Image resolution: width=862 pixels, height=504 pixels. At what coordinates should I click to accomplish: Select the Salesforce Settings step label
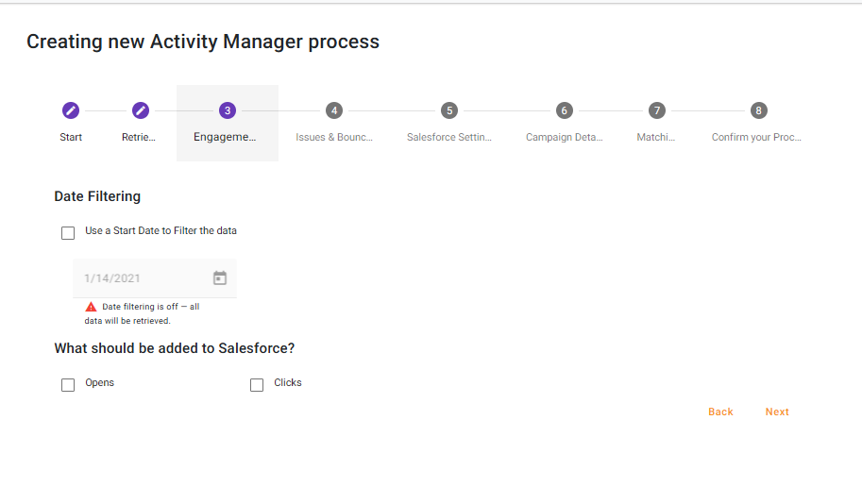449,137
